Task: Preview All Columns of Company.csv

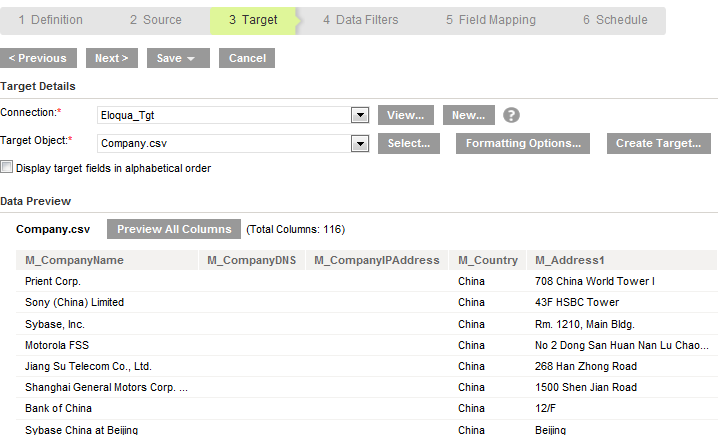Action: [174, 229]
